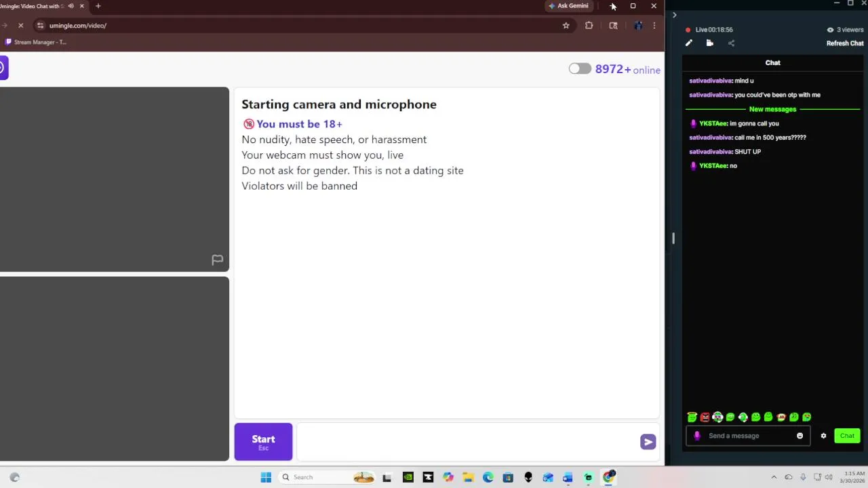
Task: Click the clip camera icon in stream panel
Action: point(709,43)
